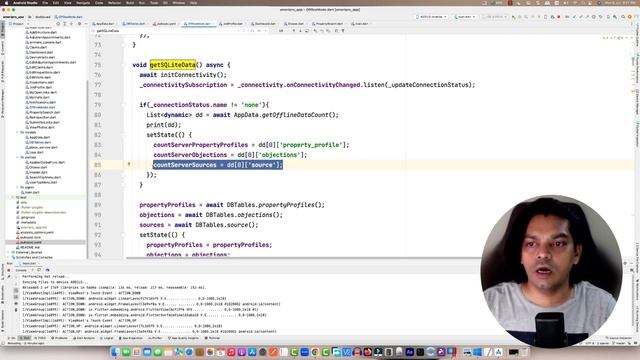Open Finder from the macOS Dock
Viewport: 640px width, 360px height.
[x=116, y=352]
